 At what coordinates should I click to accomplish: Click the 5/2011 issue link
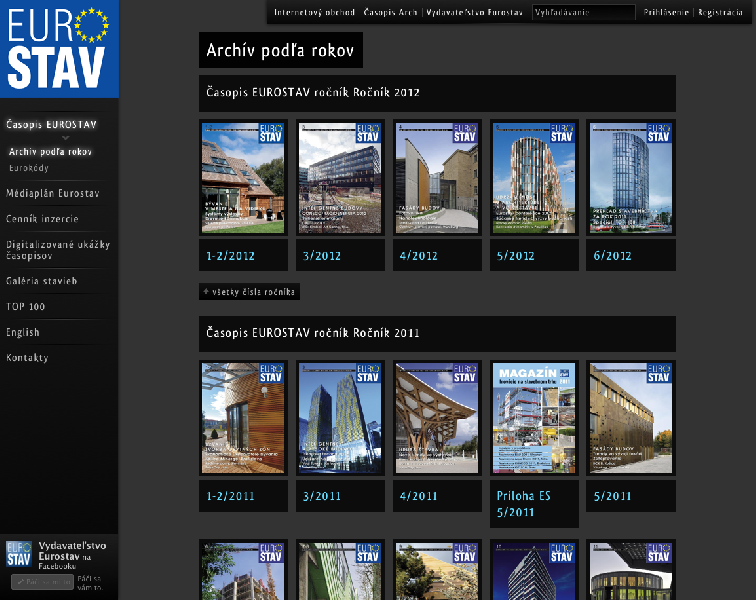612,496
